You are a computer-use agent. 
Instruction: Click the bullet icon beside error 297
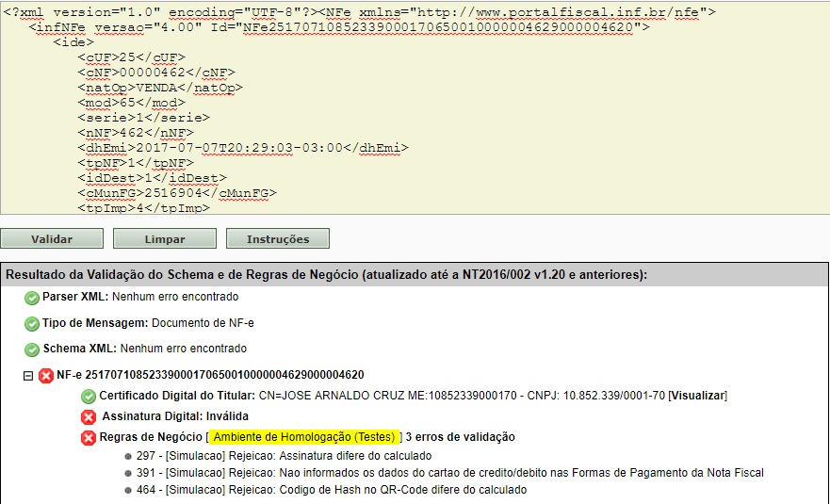(127, 456)
